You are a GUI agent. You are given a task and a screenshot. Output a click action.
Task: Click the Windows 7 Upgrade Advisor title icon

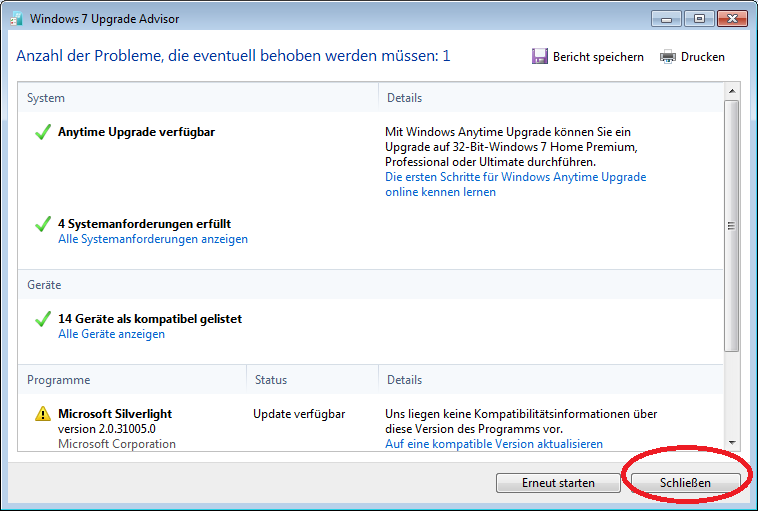point(16,19)
